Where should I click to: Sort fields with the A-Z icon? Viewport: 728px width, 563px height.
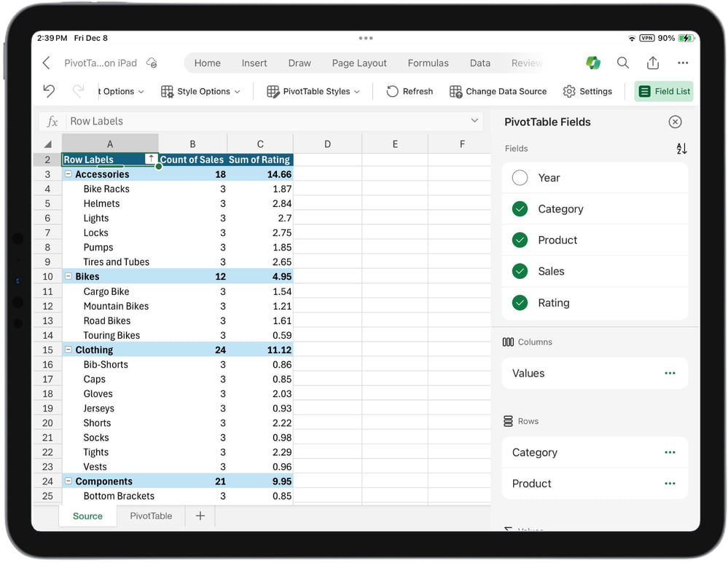click(681, 149)
